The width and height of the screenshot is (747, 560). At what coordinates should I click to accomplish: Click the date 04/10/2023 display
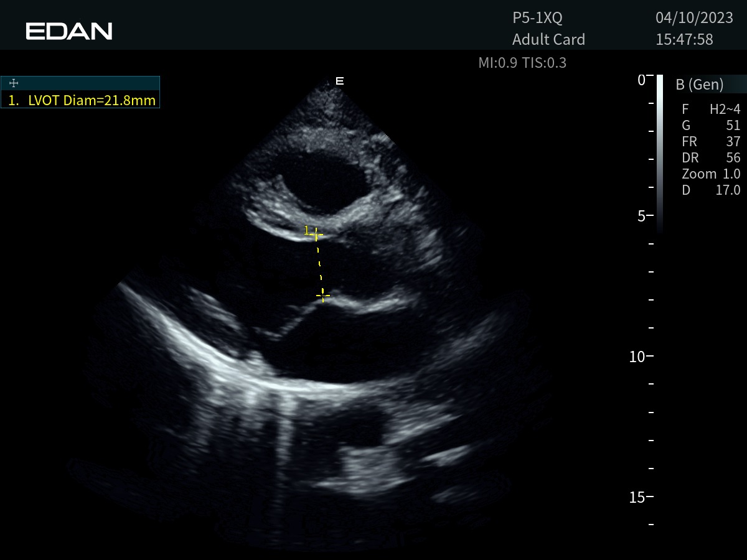coord(694,18)
